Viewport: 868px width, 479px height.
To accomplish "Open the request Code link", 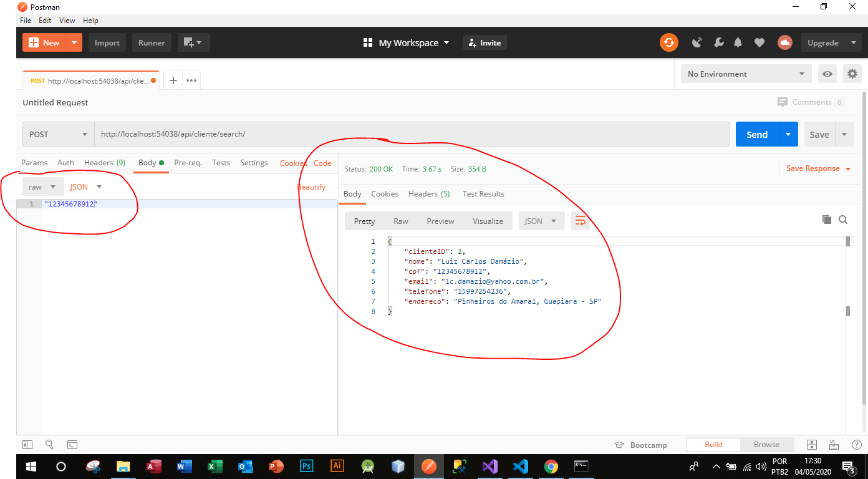I will (x=322, y=163).
